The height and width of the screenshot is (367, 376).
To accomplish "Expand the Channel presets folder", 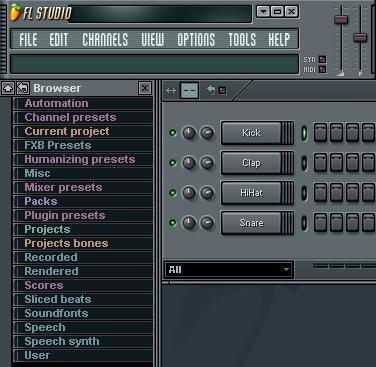I will click(83, 117).
